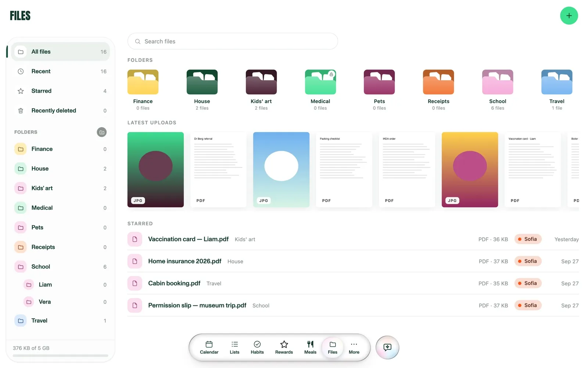Open the Dr Berg referral PDF thumbnail
This screenshot has width=588, height=368.
pos(218,170)
